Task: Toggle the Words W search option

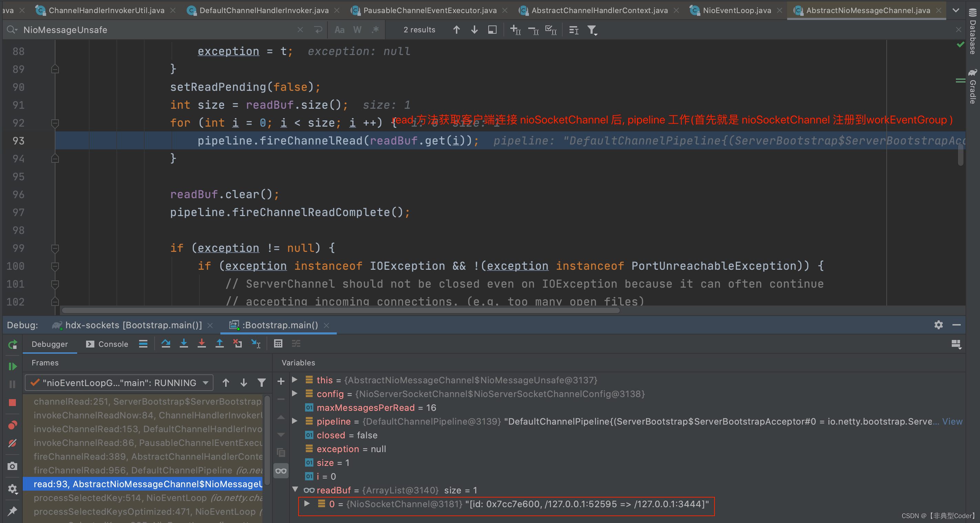Action: click(357, 30)
